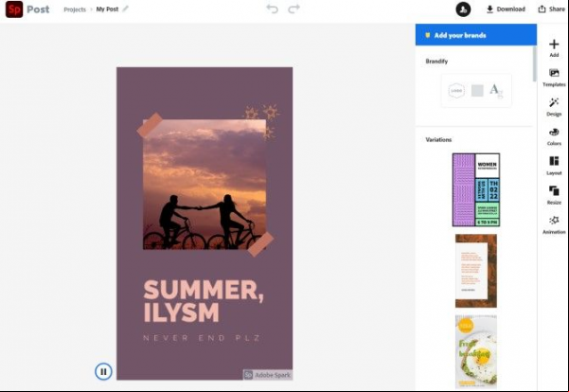Select the Fresh breakfast variation thumbnail

(x=475, y=351)
